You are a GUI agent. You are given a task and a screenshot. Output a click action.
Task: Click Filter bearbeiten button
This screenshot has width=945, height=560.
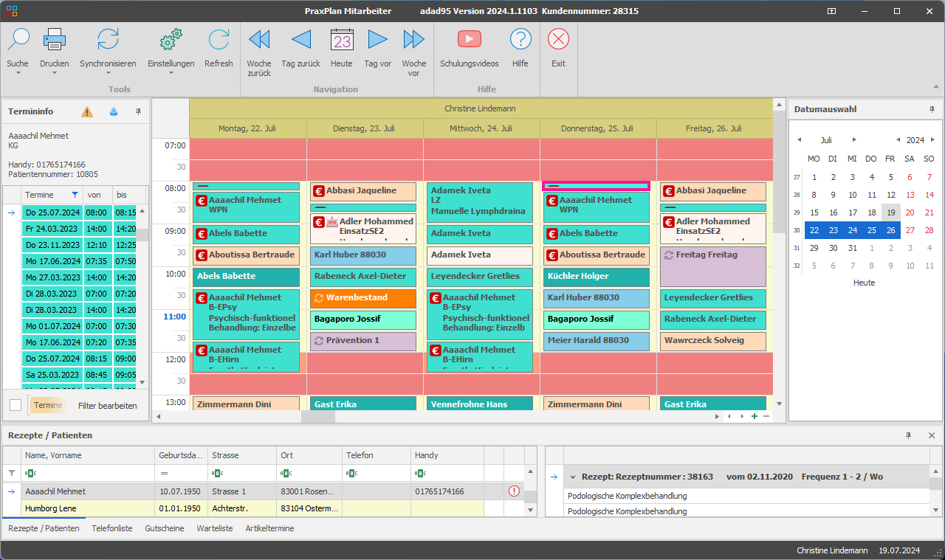[107, 405]
